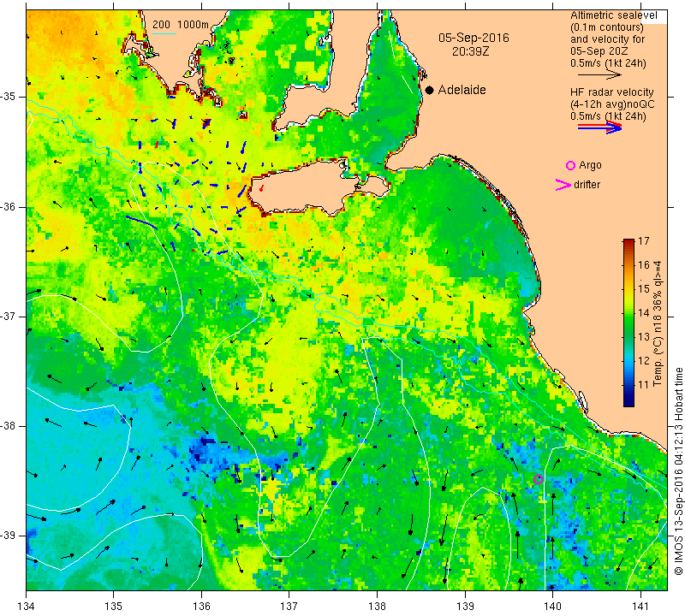Click the date text 05-Sep-2016

tap(474, 38)
